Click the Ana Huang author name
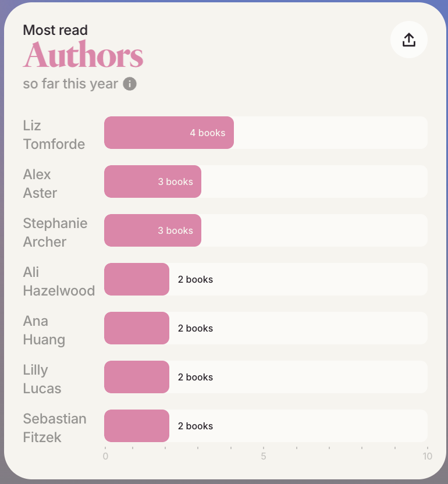Screen dimensions: 448x484 [x=44, y=330]
